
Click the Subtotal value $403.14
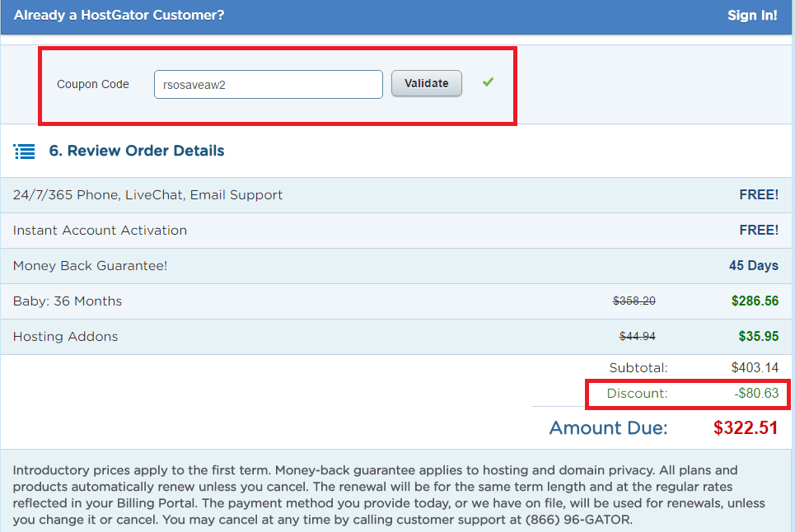(755, 367)
